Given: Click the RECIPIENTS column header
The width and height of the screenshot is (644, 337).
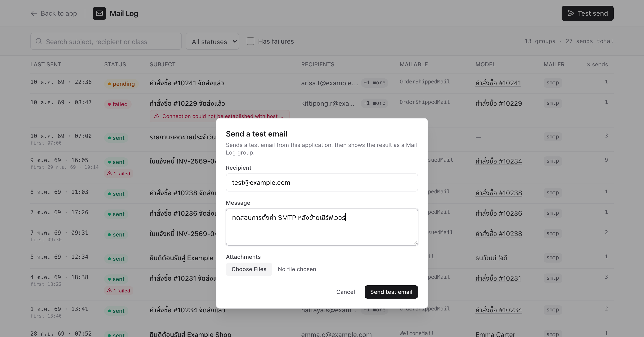Looking at the screenshot, I should tap(318, 64).
